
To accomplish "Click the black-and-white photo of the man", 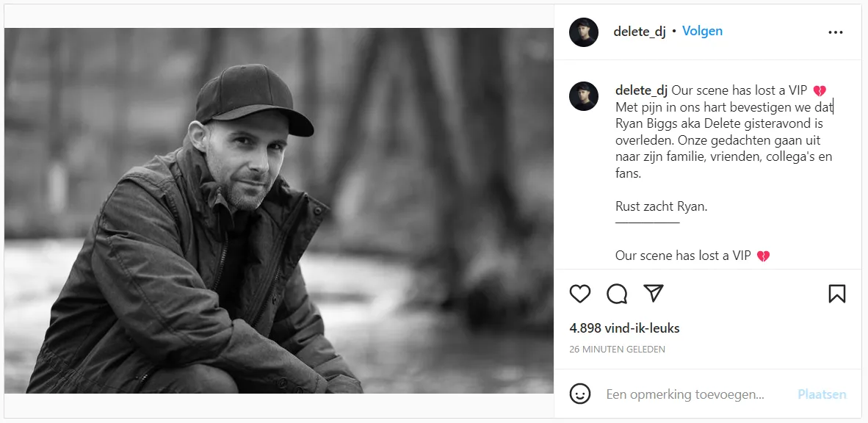I will tap(279, 211).
